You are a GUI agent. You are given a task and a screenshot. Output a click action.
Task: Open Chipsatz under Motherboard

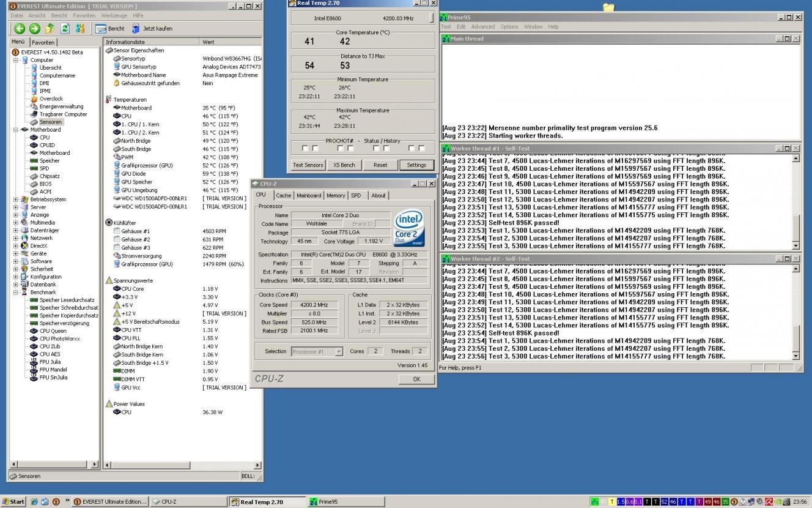(50, 176)
